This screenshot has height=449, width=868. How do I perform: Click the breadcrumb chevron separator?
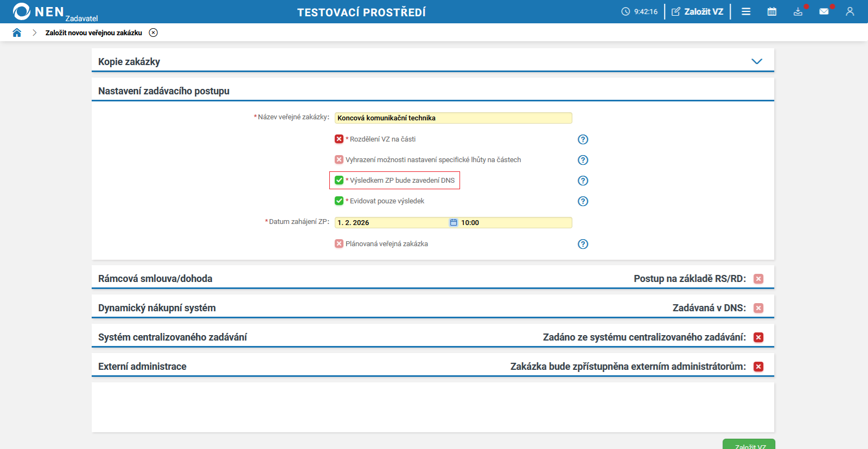[34, 33]
